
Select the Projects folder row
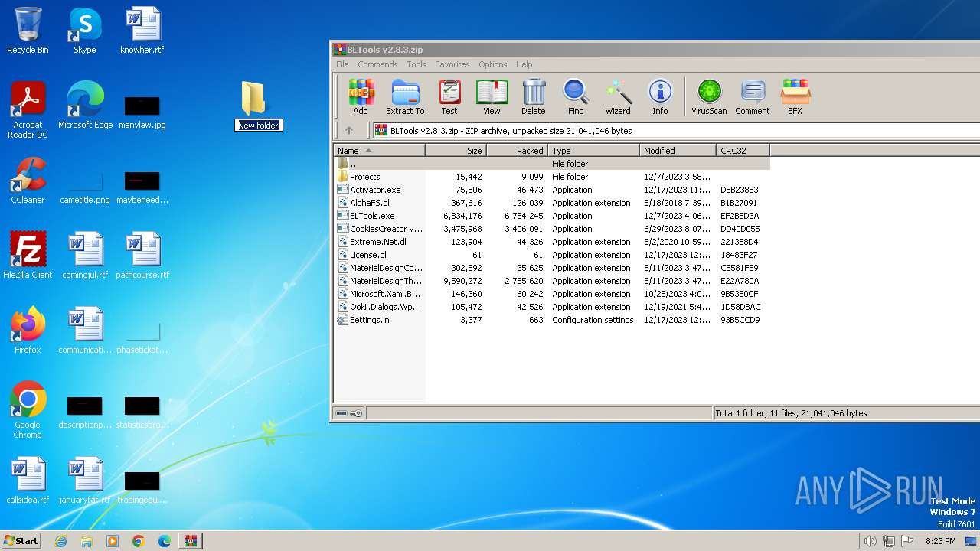552,177
